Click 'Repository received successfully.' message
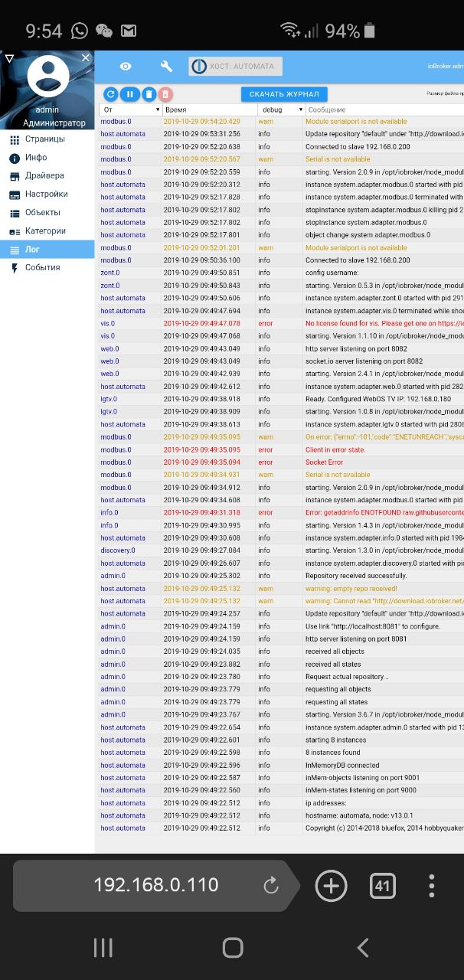Image resolution: width=464 pixels, height=980 pixels. 356,576
